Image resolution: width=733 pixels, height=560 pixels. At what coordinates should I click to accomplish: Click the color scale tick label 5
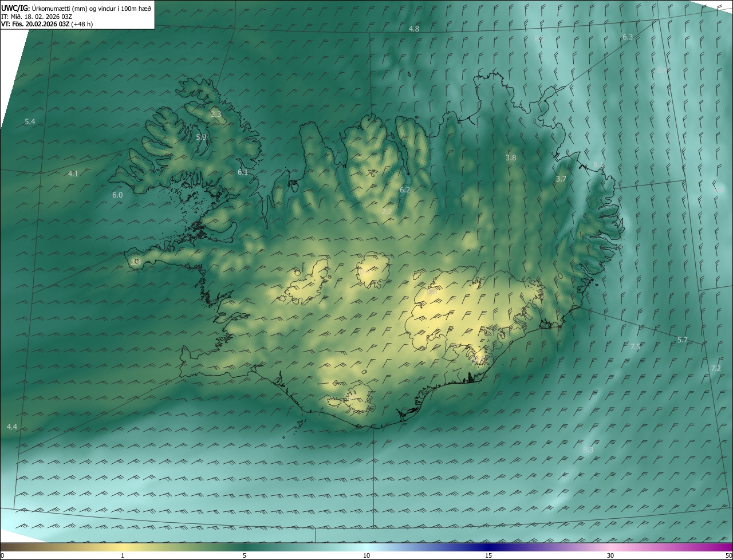coord(245,555)
